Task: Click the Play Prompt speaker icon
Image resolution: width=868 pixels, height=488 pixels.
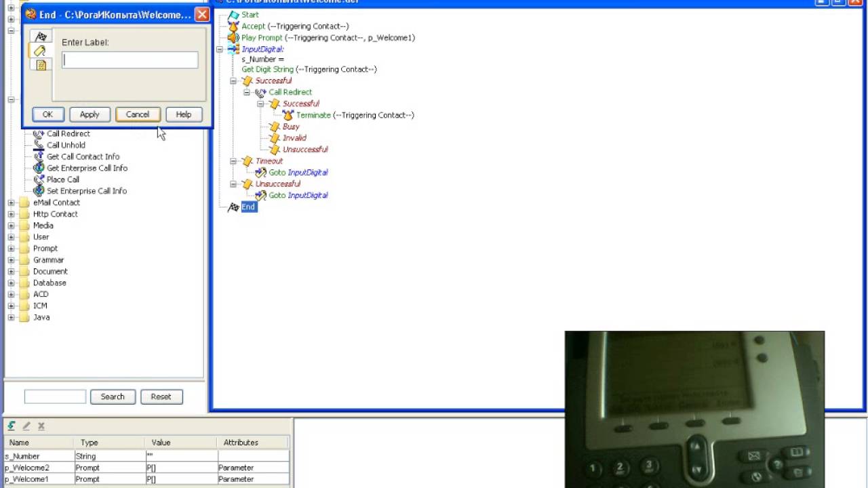Action: pyautogui.click(x=233, y=38)
